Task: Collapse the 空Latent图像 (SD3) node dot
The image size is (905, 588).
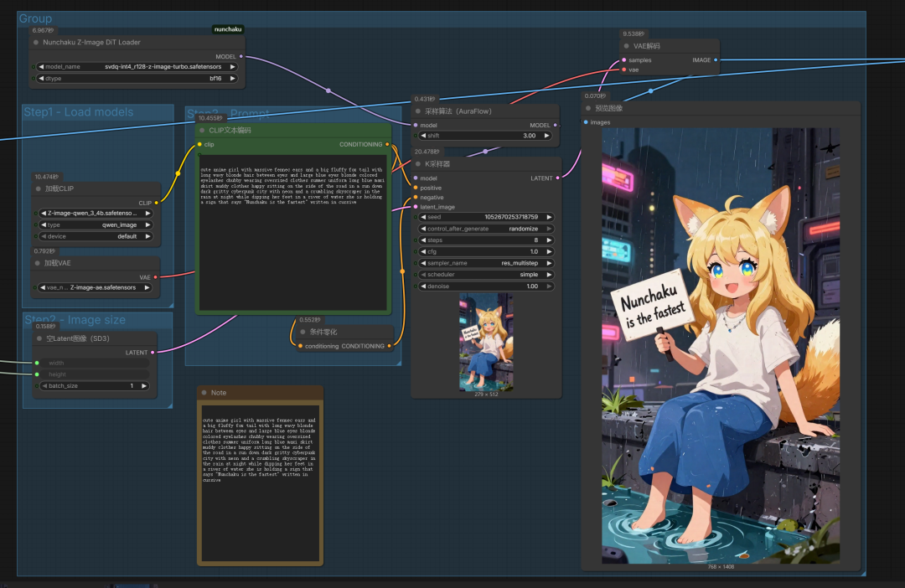Action: pyautogui.click(x=39, y=338)
